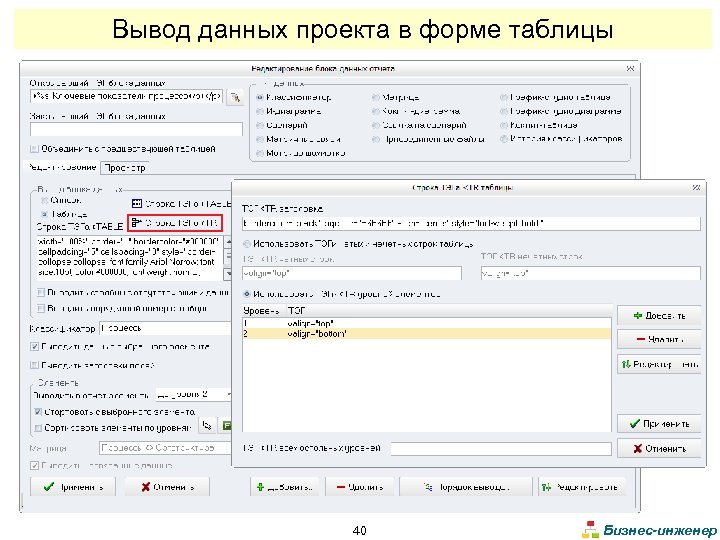
Task: Close the TR tag string dialog
Action: (x=696, y=187)
